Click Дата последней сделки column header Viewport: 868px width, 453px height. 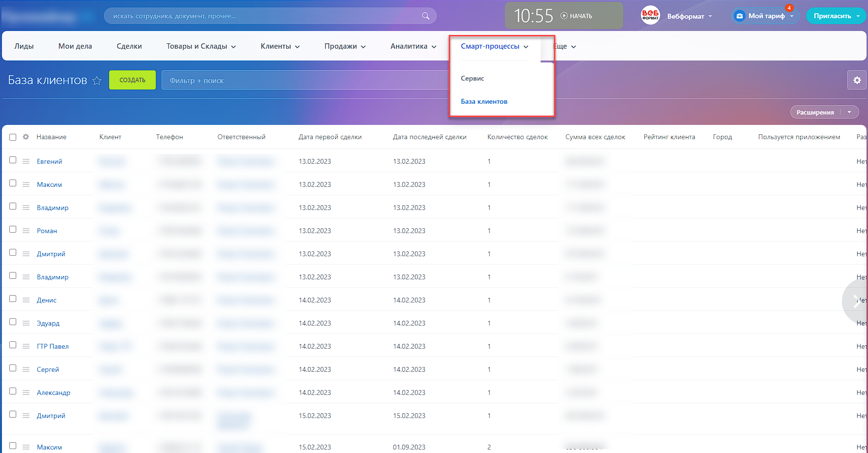point(430,137)
